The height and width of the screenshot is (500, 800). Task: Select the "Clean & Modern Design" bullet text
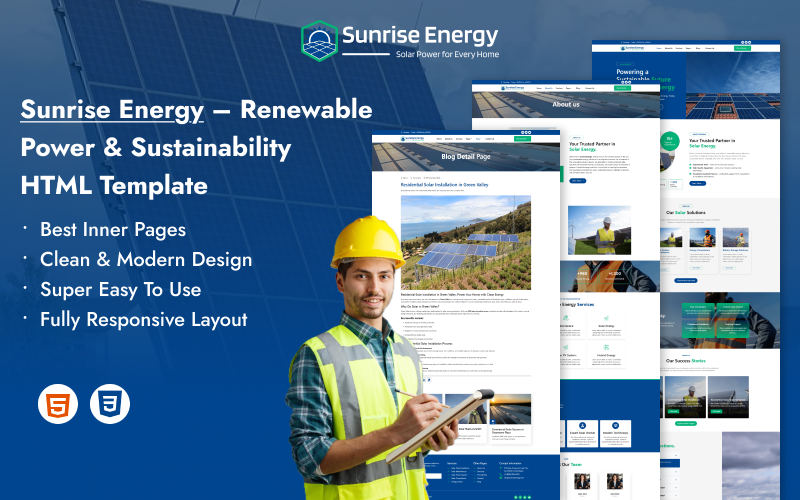[146, 260]
